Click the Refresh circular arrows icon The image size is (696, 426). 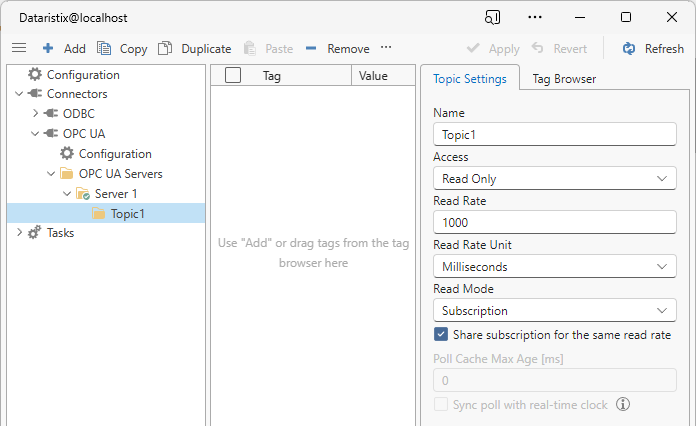click(x=629, y=48)
